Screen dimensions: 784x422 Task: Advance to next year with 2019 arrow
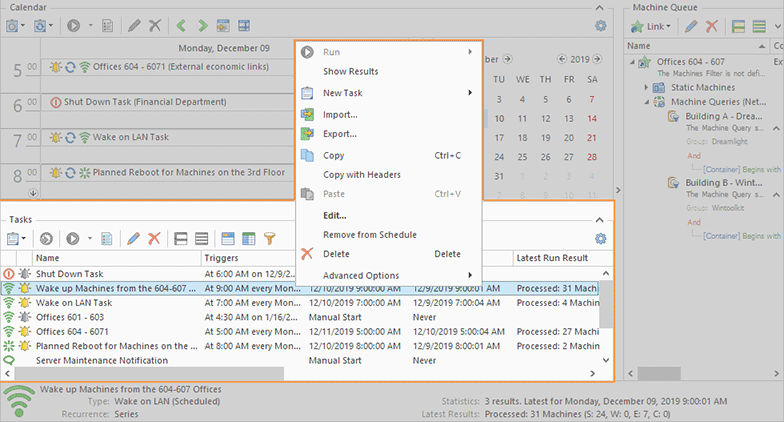(x=598, y=59)
